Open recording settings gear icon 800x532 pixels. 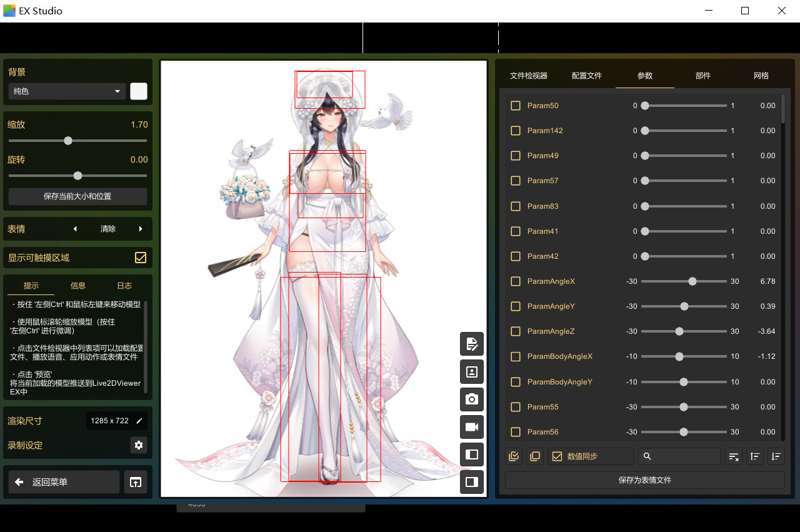pyautogui.click(x=139, y=445)
